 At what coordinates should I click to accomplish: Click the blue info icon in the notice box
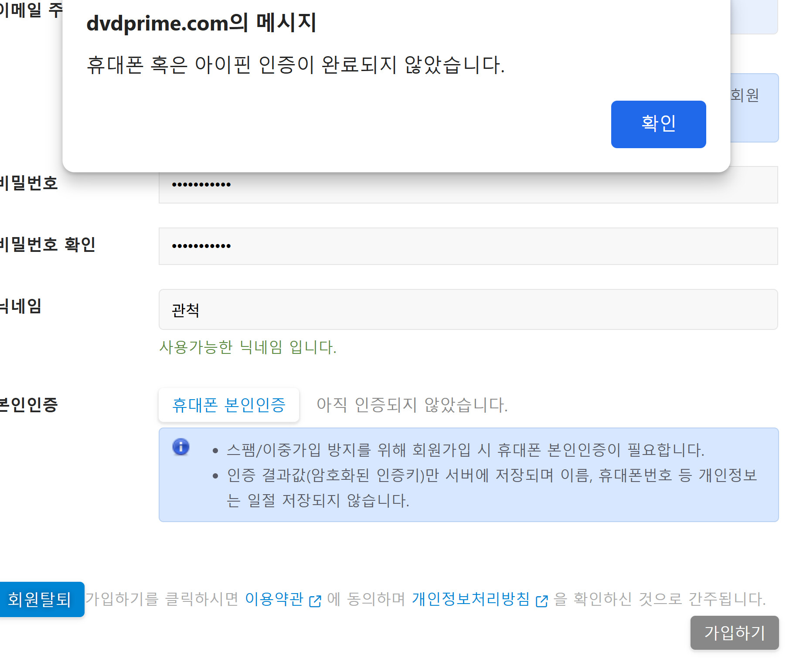pyautogui.click(x=180, y=447)
